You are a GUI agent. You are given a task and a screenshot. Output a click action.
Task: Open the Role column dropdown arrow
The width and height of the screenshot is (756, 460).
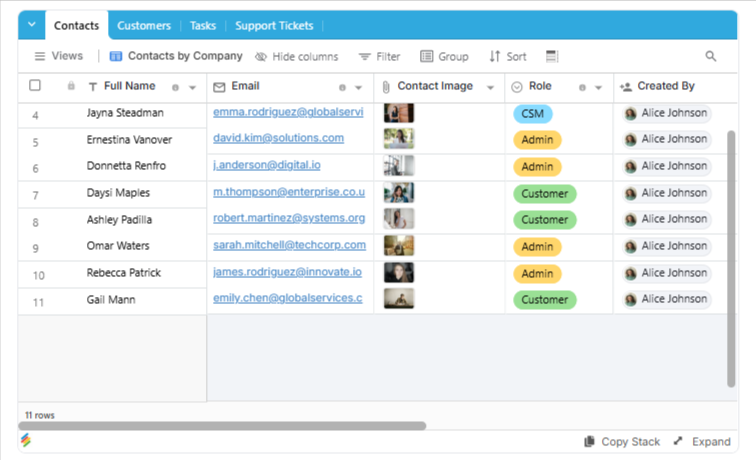[x=598, y=88]
